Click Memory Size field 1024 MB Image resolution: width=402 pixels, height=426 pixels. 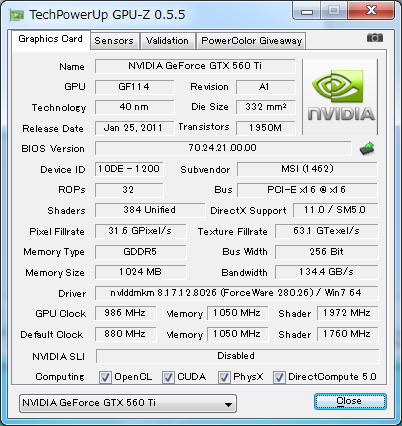coord(140,272)
